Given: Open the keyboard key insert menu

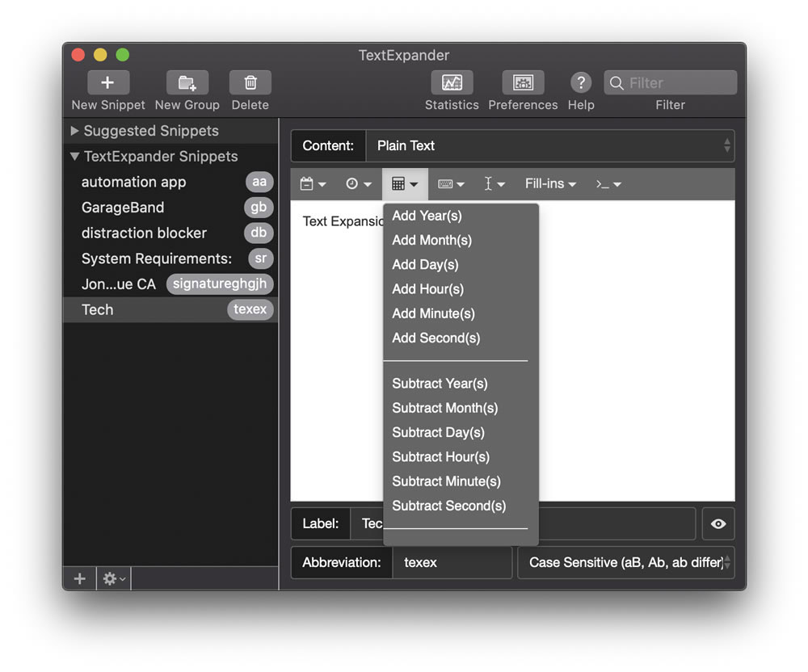Looking at the screenshot, I should pos(451,184).
